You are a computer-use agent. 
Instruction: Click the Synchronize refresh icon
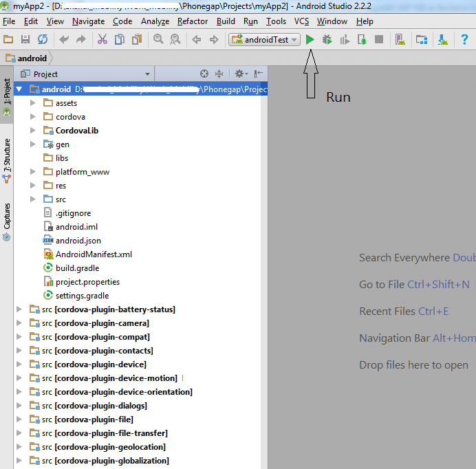click(x=43, y=40)
